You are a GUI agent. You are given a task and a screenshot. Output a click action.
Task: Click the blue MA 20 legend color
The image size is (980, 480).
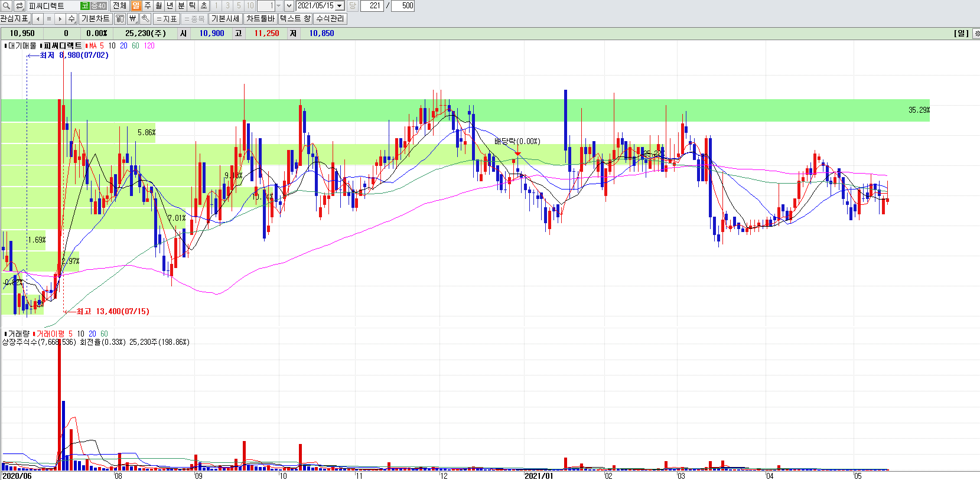(123, 45)
